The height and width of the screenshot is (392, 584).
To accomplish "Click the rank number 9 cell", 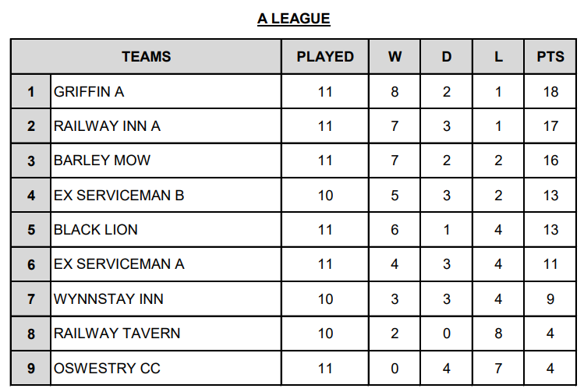I will pos(31,368).
